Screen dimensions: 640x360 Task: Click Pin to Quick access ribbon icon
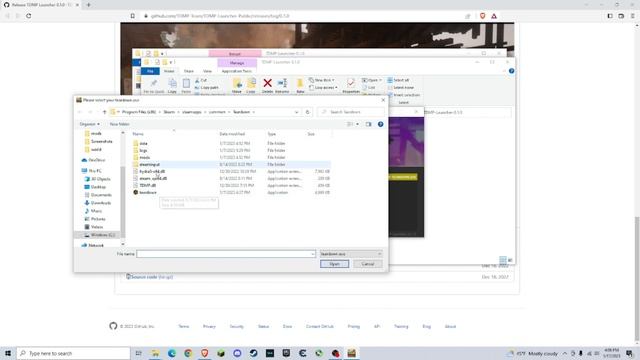(153, 85)
